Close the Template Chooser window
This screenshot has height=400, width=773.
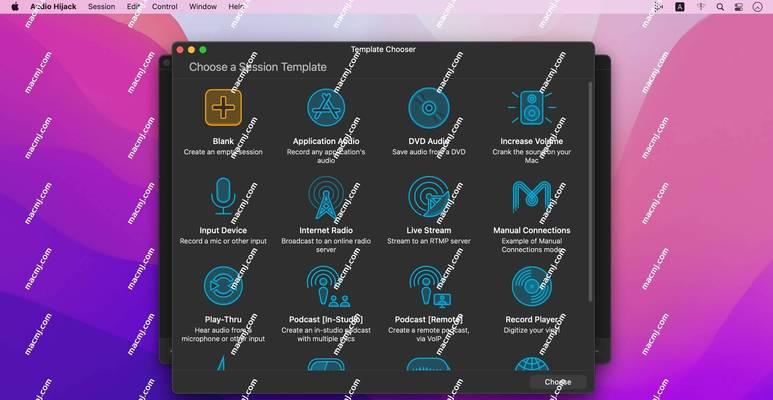tap(180, 50)
